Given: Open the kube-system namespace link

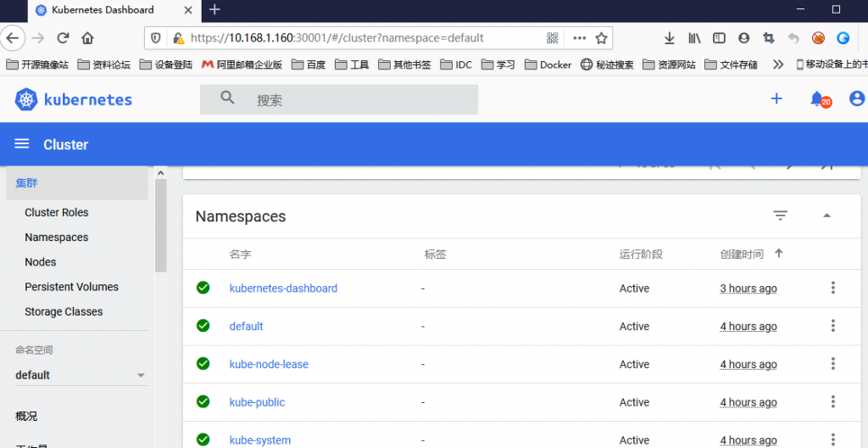Looking at the screenshot, I should pos(259,440).
